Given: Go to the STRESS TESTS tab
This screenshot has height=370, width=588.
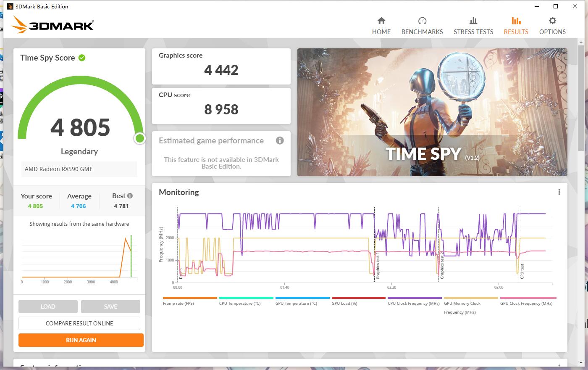Looking at the screenshot, I should (473, 26).
